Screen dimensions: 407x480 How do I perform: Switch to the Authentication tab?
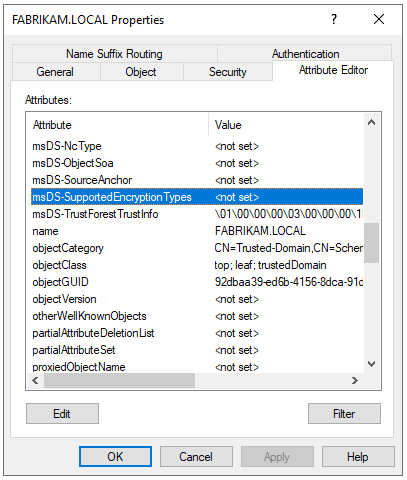(x=305, y=53)
